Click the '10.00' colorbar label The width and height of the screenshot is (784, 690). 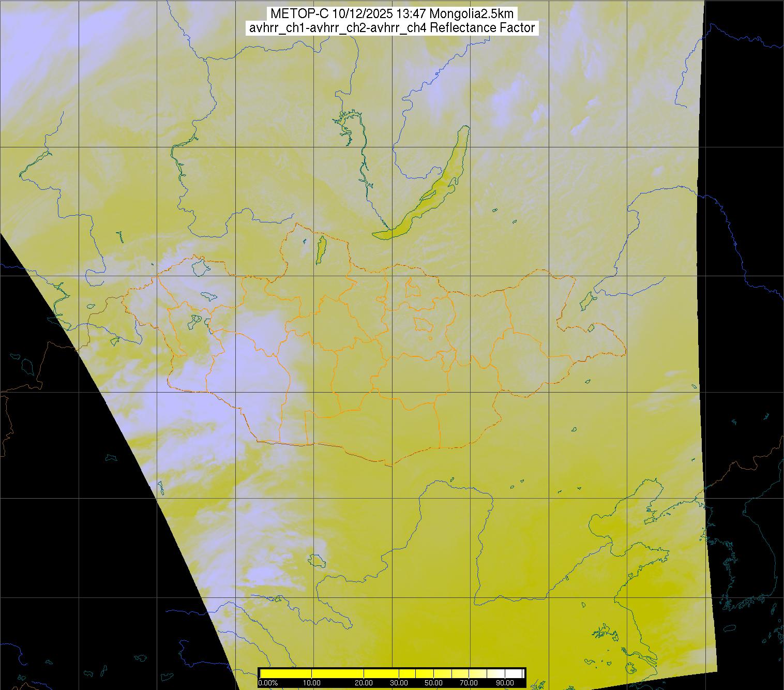pyautogui.click(x=312, y=684)
